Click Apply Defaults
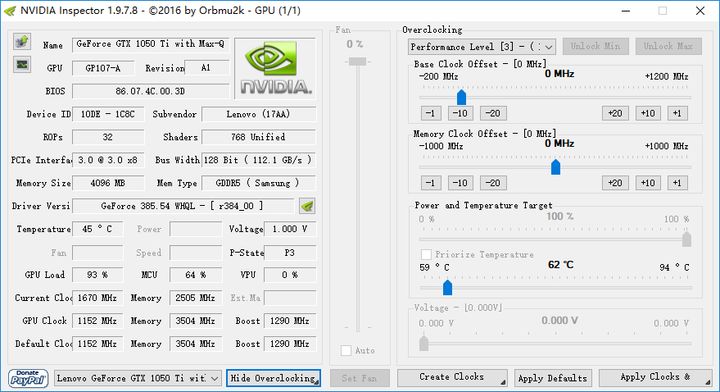720x392 pixels. 553,378
